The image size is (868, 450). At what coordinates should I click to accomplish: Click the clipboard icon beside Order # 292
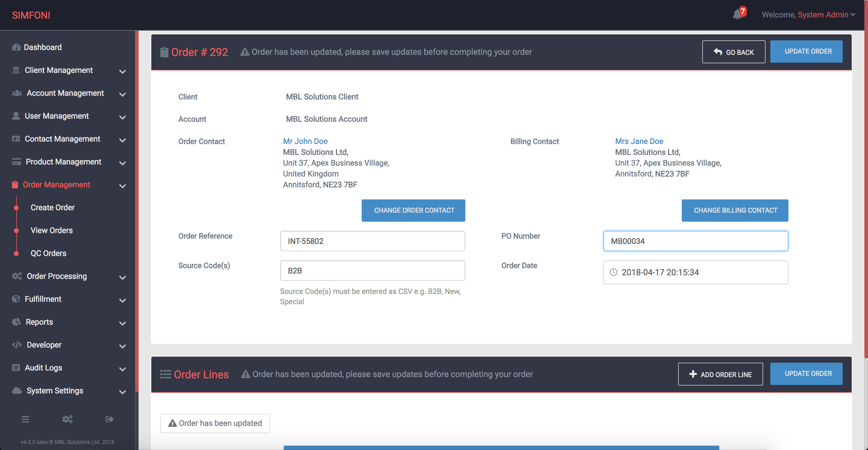click(164, 52)
